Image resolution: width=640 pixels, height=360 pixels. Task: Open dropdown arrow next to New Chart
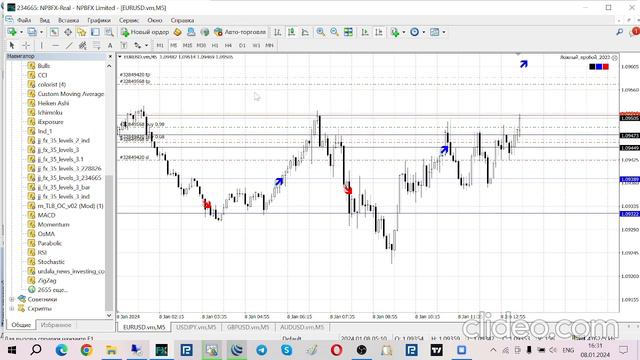[x=21, y=32]
